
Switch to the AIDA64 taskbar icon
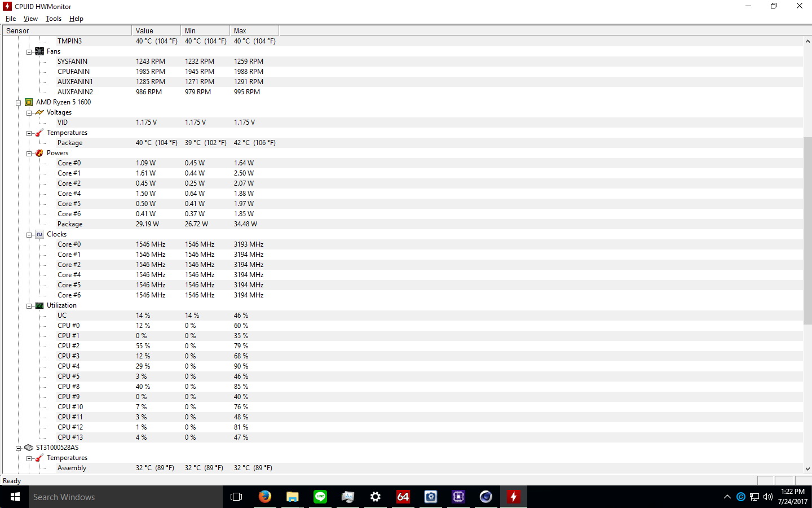pyautogui.click(x=403, y=497)
